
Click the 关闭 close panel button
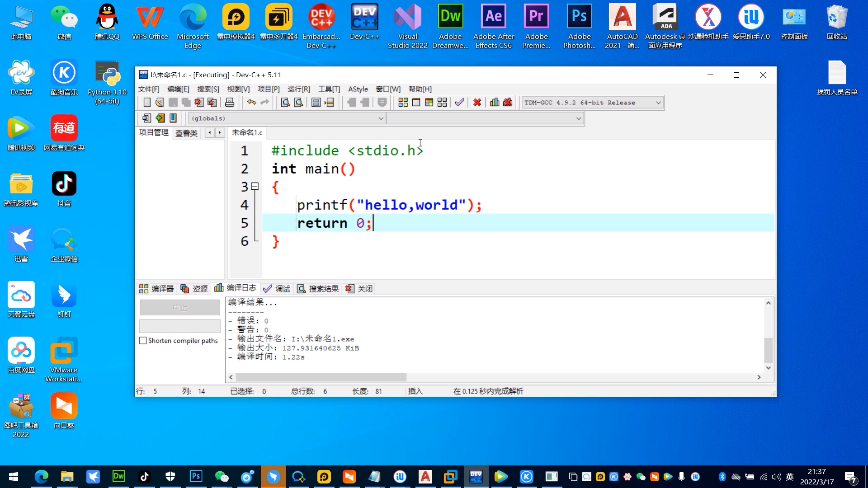coord(359,289)
